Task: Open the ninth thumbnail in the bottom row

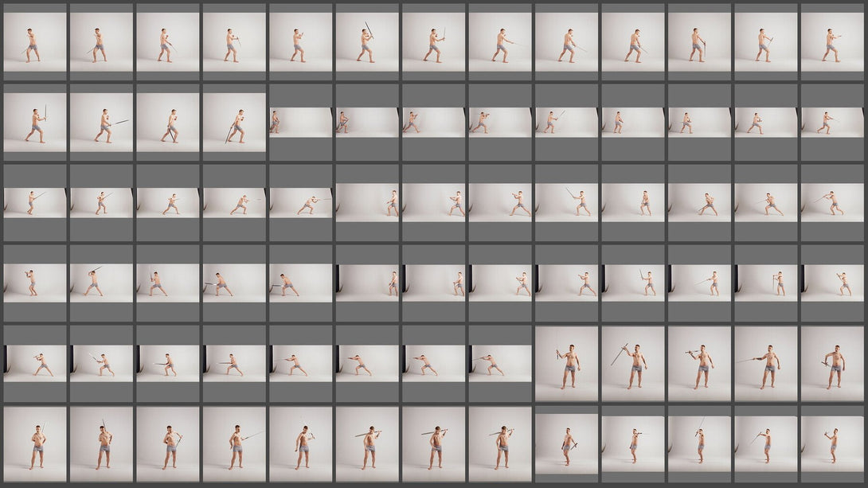Action: [566, 444]
